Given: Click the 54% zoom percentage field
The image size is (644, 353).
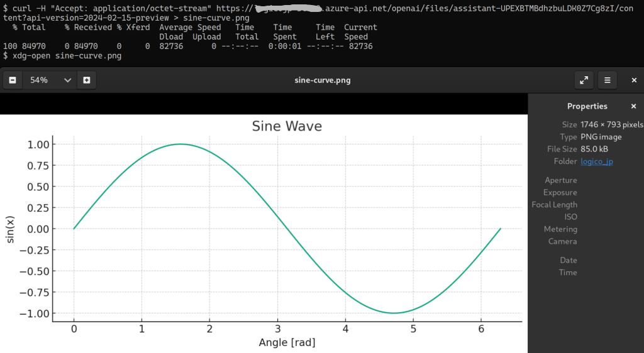Looking at the screenshot, I should point(39,80).
